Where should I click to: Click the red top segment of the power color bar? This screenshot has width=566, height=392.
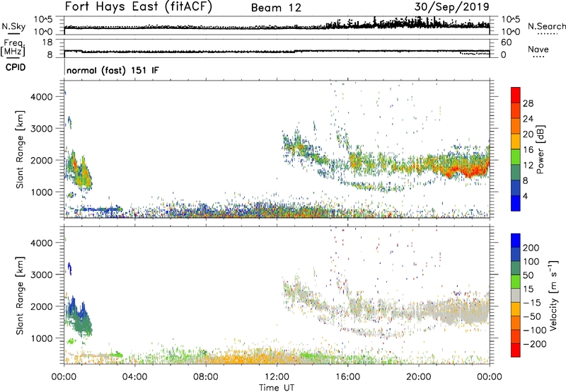(x=516, y=95)
